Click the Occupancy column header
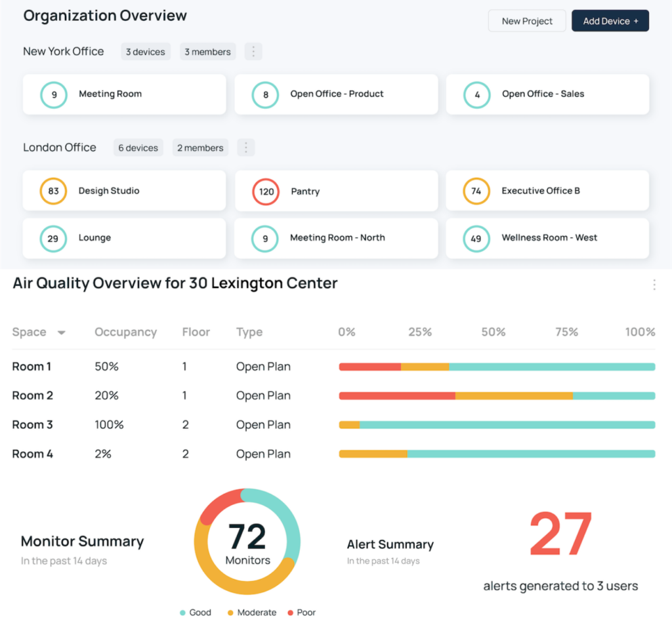Image resolution: width=672 pixels, height=627 pixels. pos(125,332)
